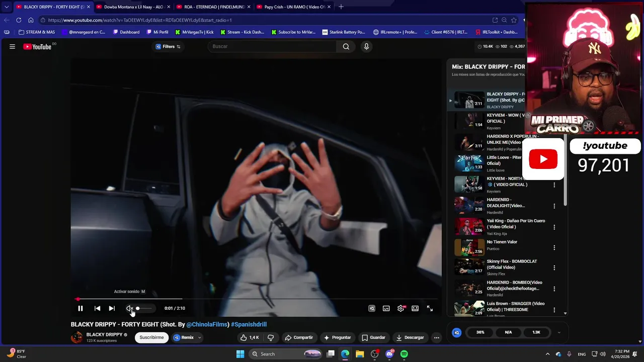
Task: Open Mi Perfil bookmark
Action: 157,32
